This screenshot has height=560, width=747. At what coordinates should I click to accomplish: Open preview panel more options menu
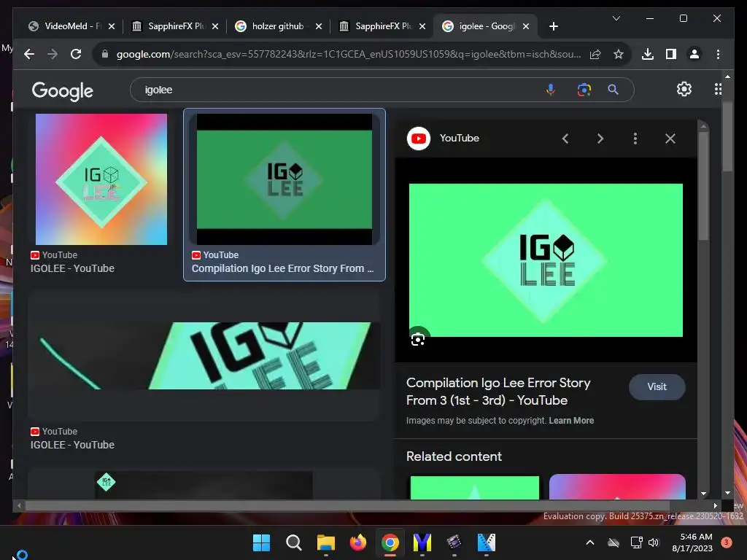(635, 139)
